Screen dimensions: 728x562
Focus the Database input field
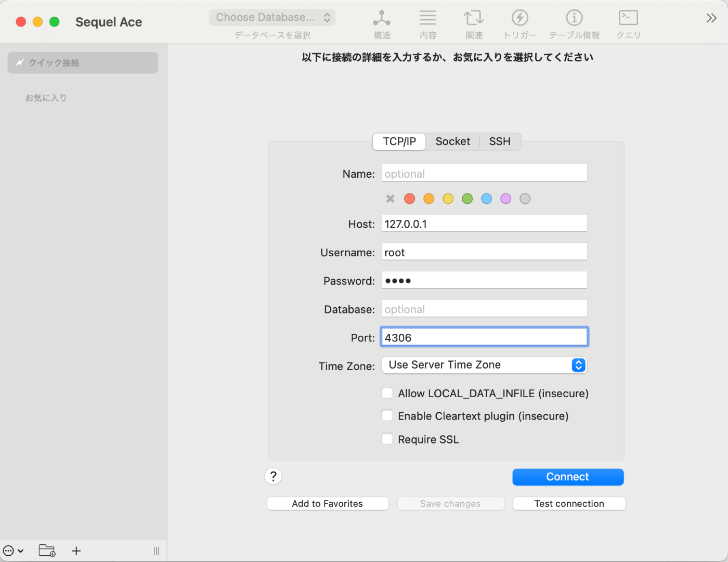click(x=484, y=309)
